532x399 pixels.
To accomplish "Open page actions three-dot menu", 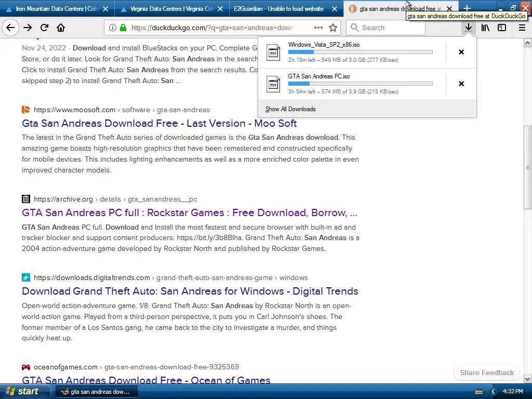I will click(x=318, y=28).
